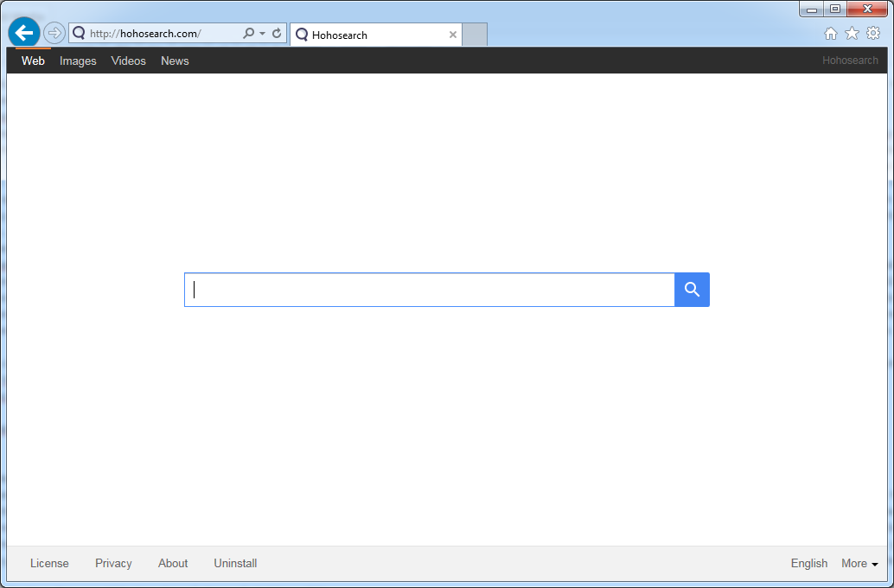Screen dimensions: 894x588
Task: Click the magnifier icon in address bar
Action: [249, 33]
